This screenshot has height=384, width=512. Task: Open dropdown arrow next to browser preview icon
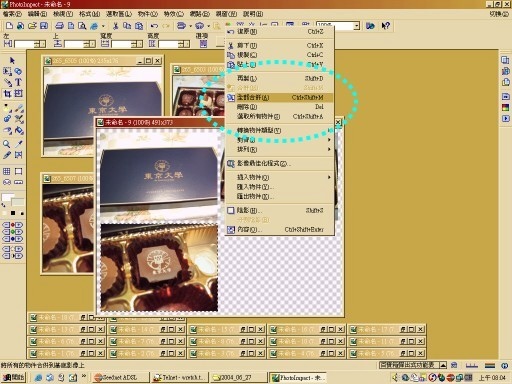pyautogui.click(x=103, y=26)
